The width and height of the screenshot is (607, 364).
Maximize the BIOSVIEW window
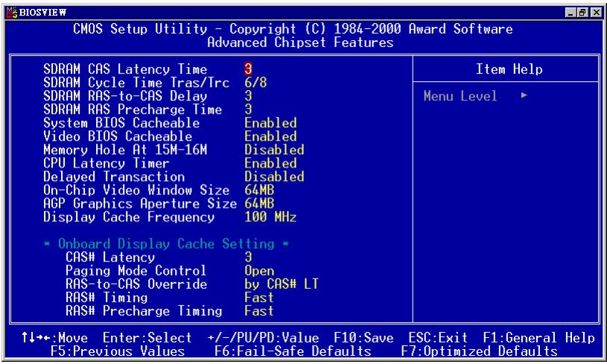582,13
